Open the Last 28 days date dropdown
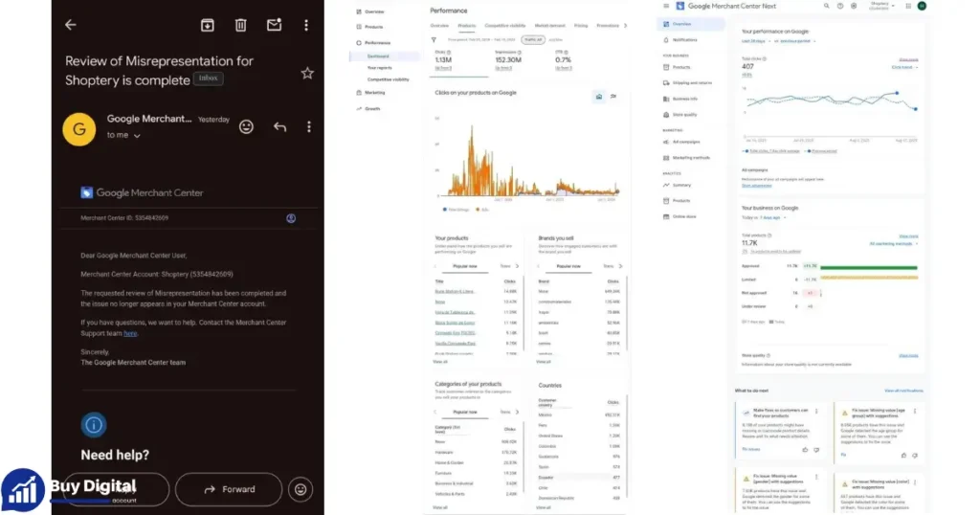 pyautogui.click(x=756, y=41)
